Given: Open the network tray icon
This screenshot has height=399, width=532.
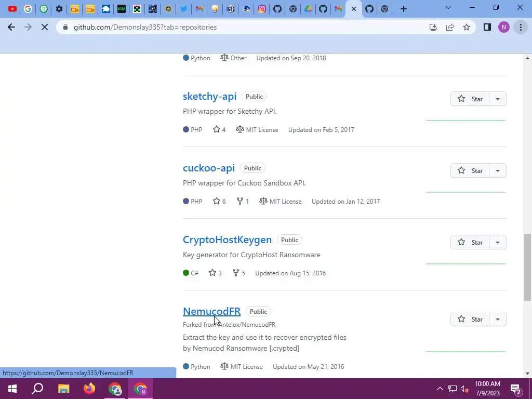Looking at the screenshot, I should [x=453, y=389].
